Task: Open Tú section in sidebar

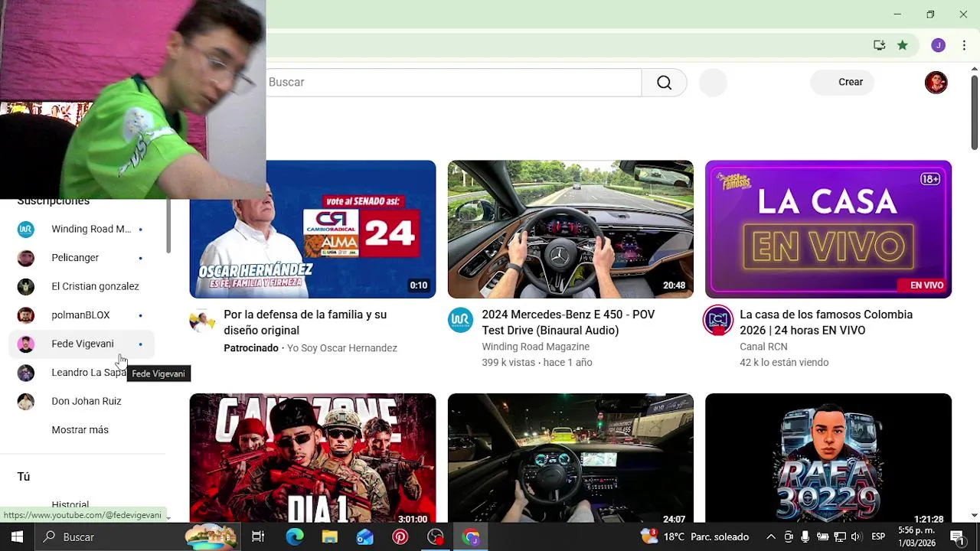Action: pos(24,477)
